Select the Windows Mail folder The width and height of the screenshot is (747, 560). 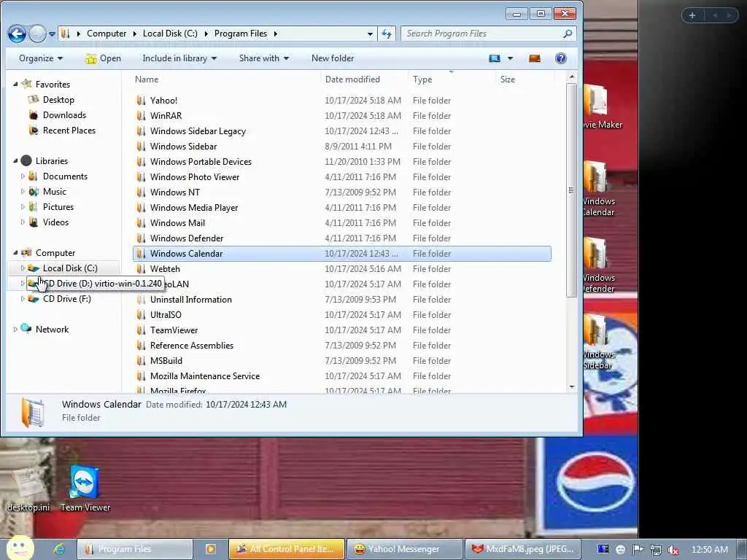click(x=177, y=223)
